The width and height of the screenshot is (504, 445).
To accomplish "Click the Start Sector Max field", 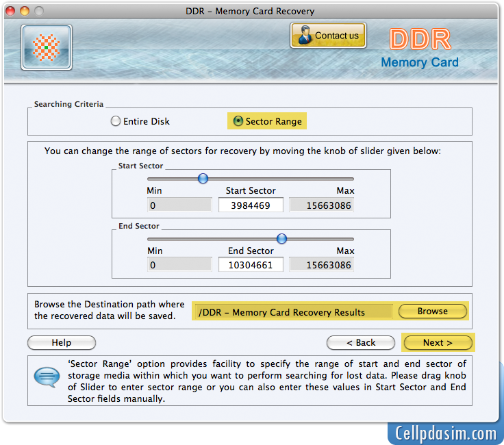I will pos(321,205).
